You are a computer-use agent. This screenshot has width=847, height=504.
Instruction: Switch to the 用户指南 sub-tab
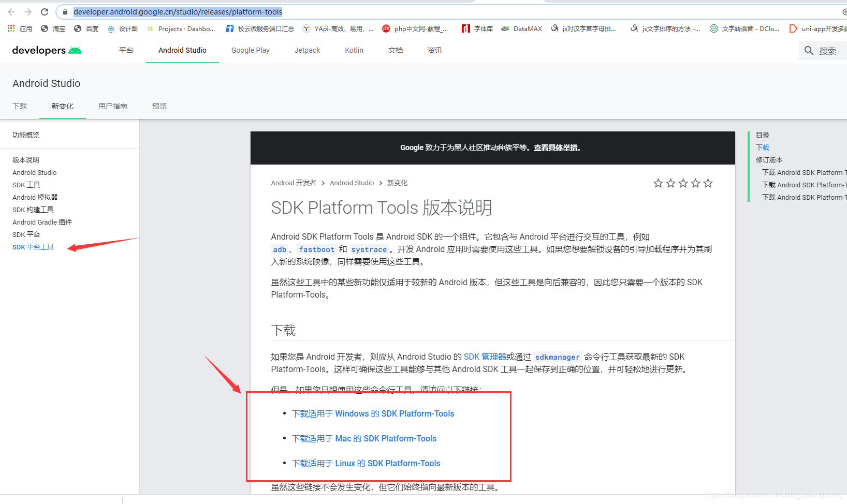[x=113, y=106]
